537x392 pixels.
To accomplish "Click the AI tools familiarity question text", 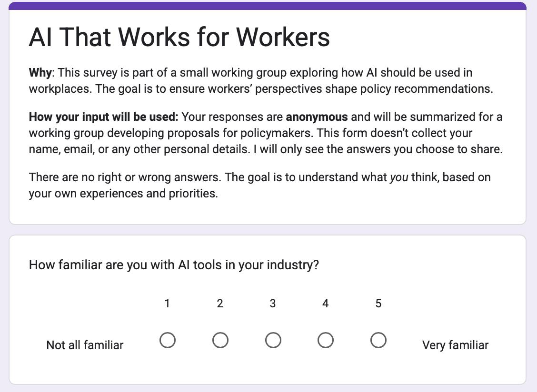I will 174,265.
